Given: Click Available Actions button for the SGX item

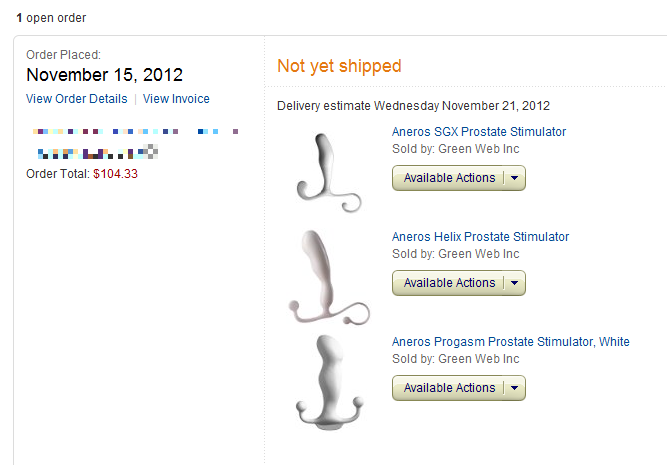Looking at the screenshot, I should pos(449,178).
